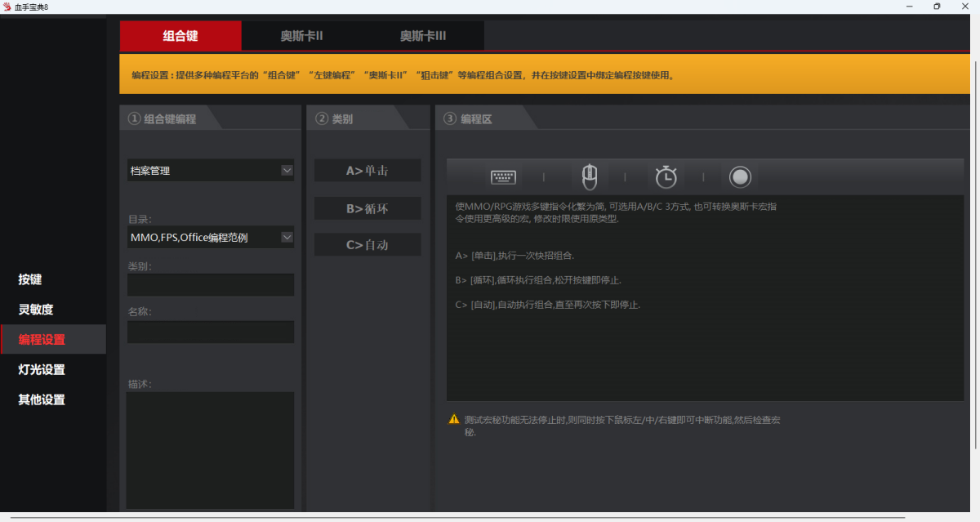This screenshot has width=980, height=522.
Task: Choose the C>自动 category button
Action: pyautogui.click(x=367, y=245)
